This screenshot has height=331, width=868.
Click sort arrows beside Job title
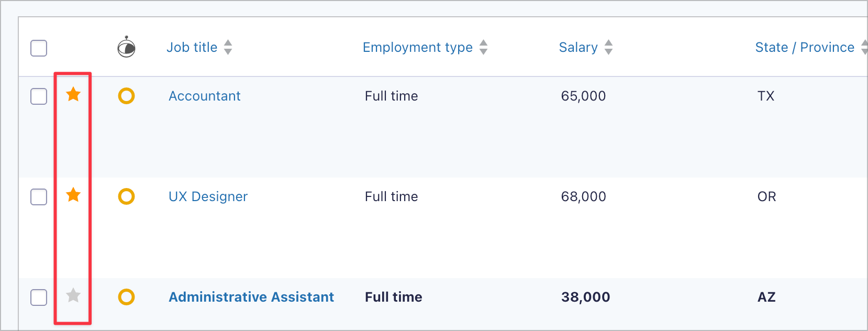[228, 47]
